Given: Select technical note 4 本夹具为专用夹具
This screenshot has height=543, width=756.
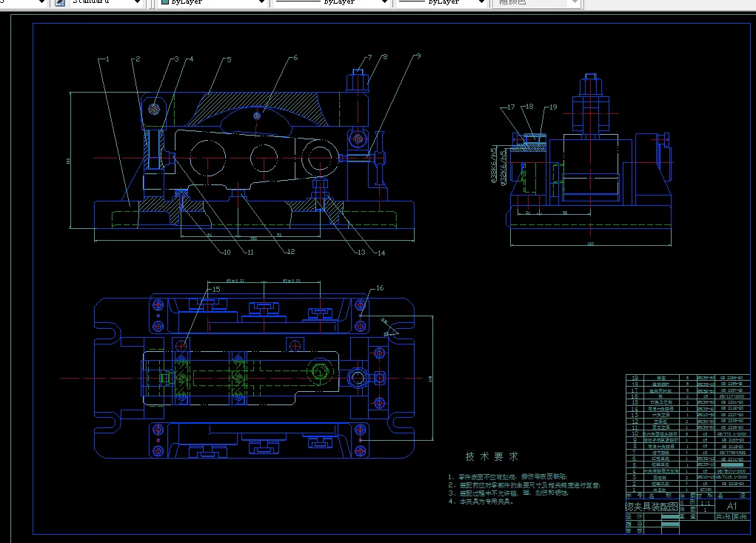Looking at the screenshot, I should [x=481, y=502].
